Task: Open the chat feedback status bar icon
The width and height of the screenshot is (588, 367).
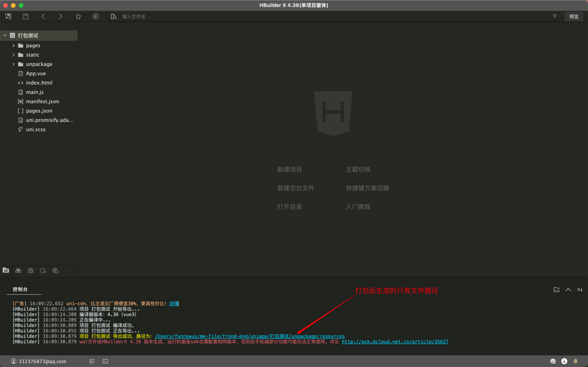Action: click(x=553, y=362)
